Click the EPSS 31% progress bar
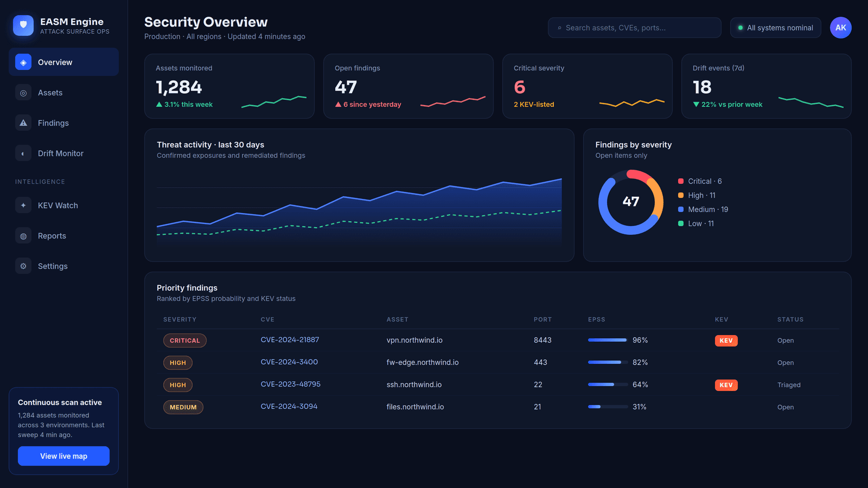 (608, 407)
